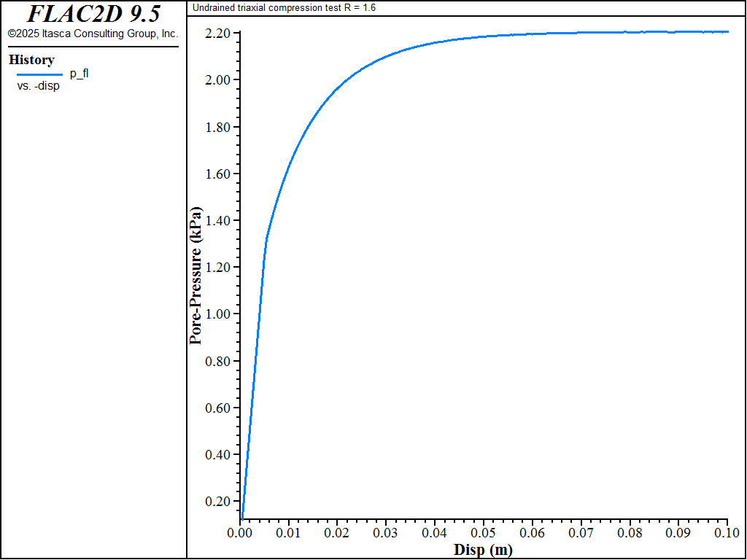Click the curve's starting point near the origin
The image size is (747, 560).
[242, 518]
